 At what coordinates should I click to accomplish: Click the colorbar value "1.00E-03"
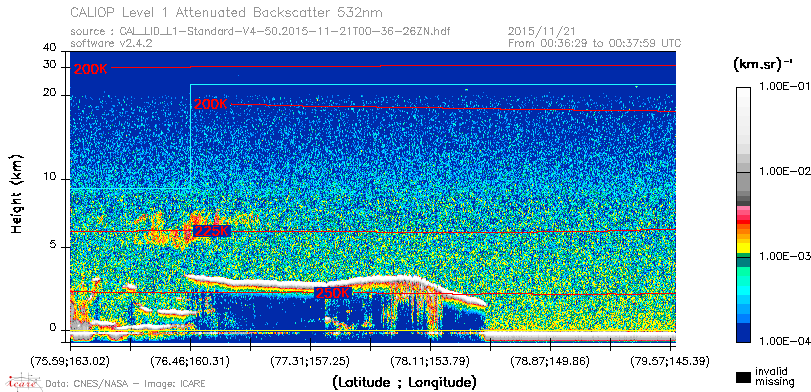click(x=784, y=257)
